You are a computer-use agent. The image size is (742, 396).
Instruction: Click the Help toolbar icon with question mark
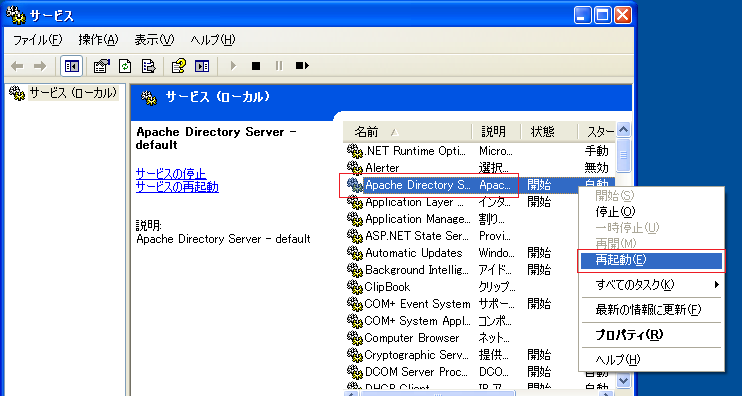pyautogui.click(x=179, y=66)
